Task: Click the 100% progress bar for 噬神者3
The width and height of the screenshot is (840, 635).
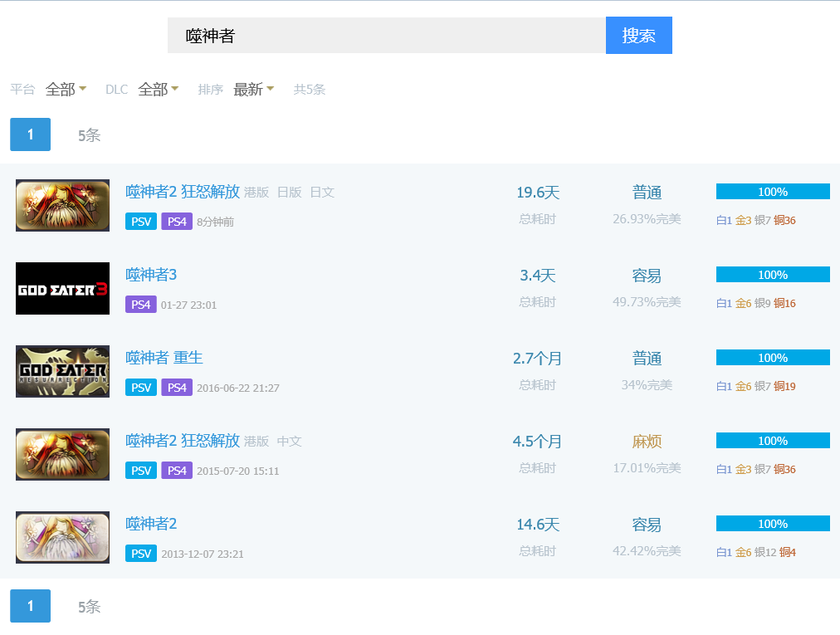Action: point(773,275)
